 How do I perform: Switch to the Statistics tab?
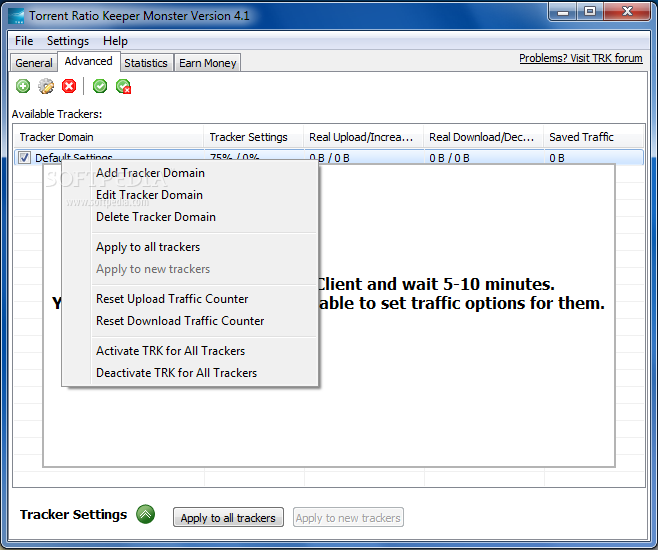146,63
